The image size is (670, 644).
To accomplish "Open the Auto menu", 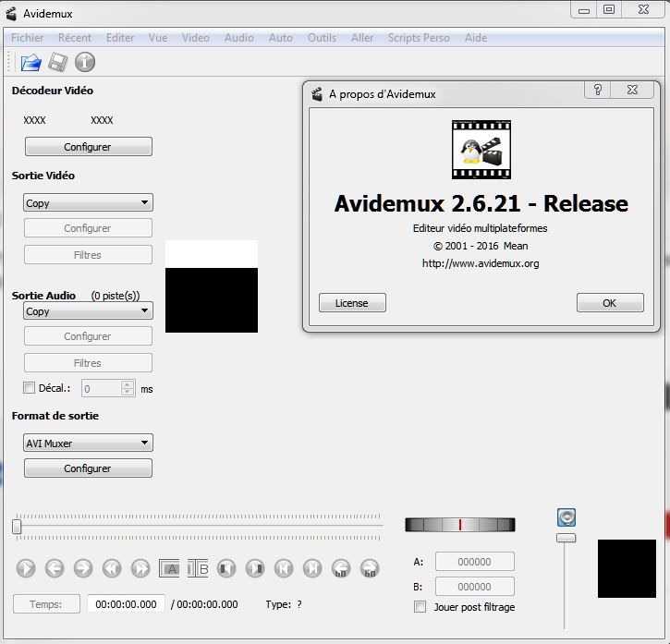I will tap(281, 38).
